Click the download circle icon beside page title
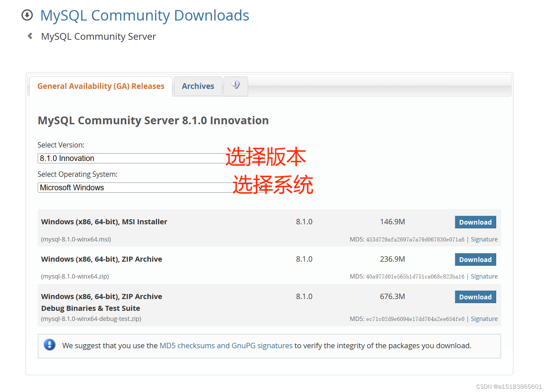This screenshot has height=392, width=547. tap(27, 15)
